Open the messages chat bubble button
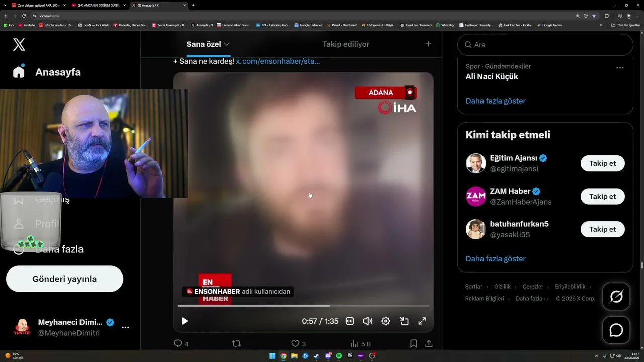 616,330
